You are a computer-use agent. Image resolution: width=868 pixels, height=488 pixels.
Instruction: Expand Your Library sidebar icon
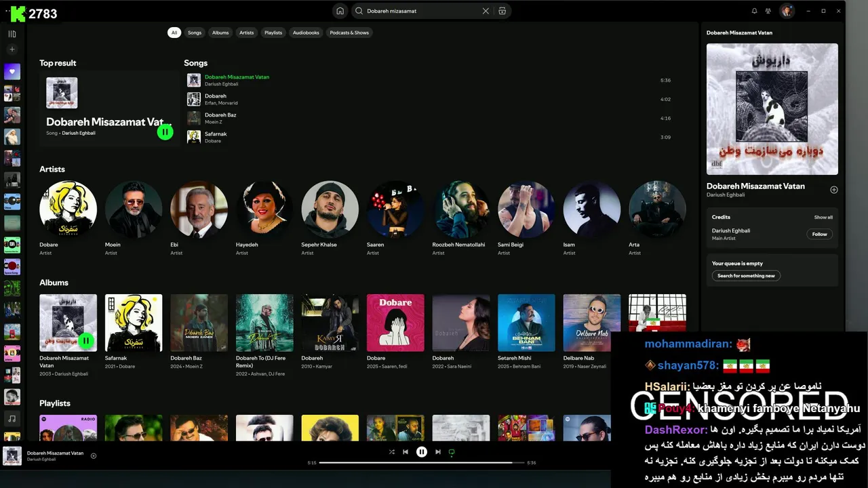click(12, 34)
